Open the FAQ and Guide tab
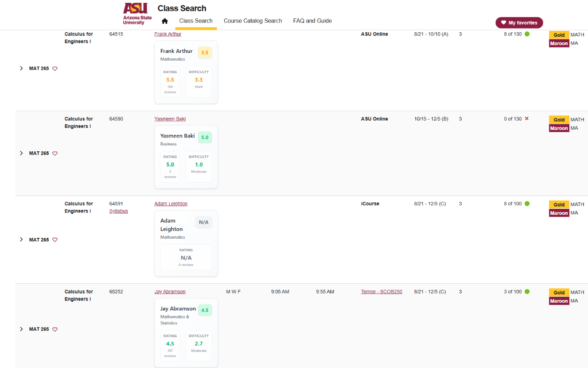 click(312, 21)
